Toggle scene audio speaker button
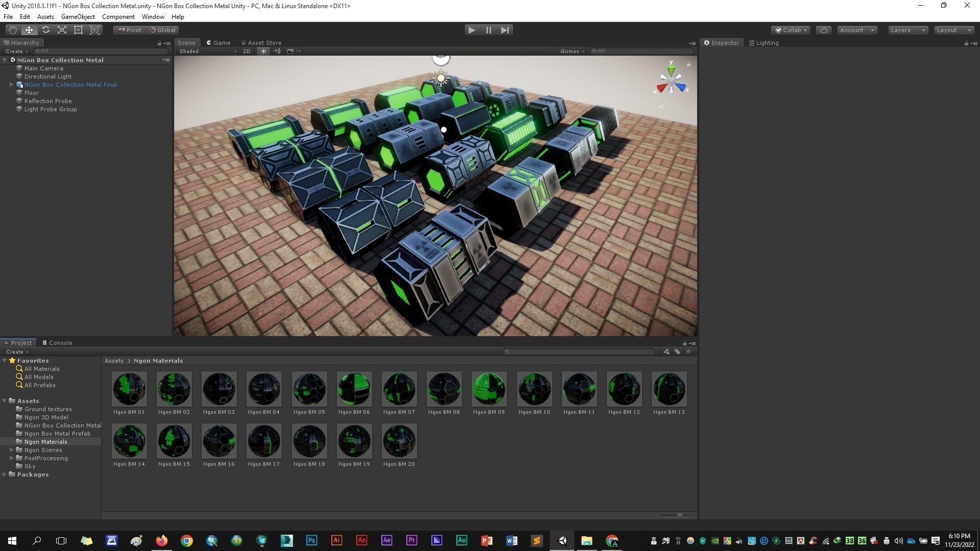 coord(277,51)
